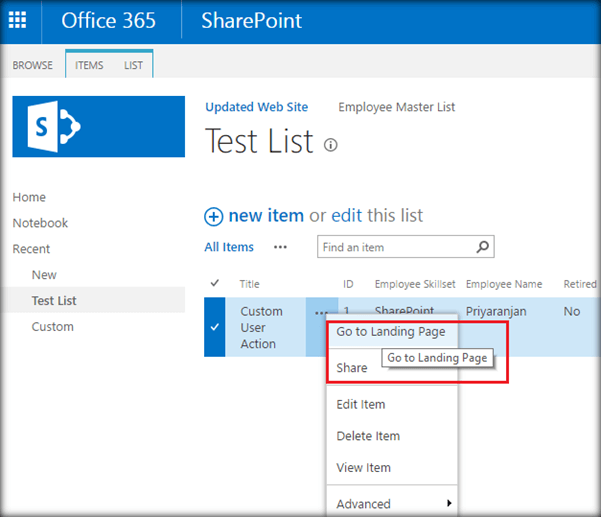Screen dimensions: 601x517
Task: Click the Updated Web Site link
Action: click(x=256, y=107)
